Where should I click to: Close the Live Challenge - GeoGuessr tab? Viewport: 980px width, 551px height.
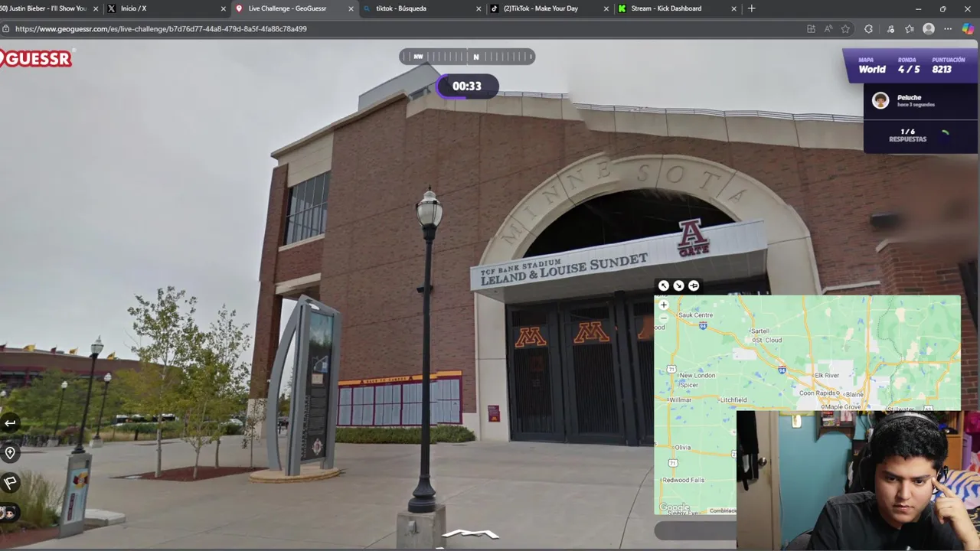click(351, 8)
